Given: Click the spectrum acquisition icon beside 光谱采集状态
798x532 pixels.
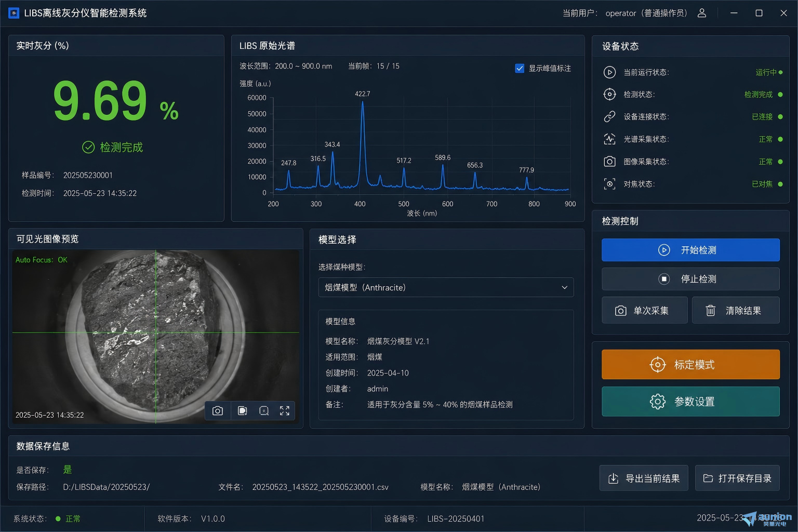Looking at the screenshot, I should click(x=609, y=139).
